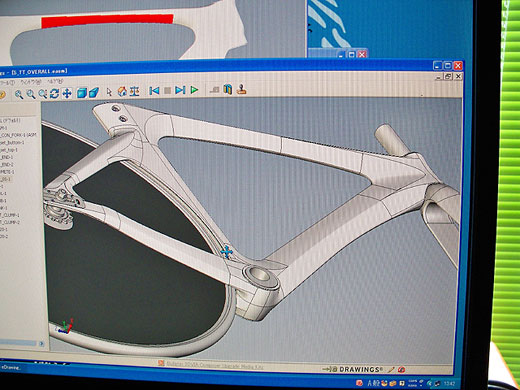
Task: Advance to next animation view
Action: pos(180,90)
